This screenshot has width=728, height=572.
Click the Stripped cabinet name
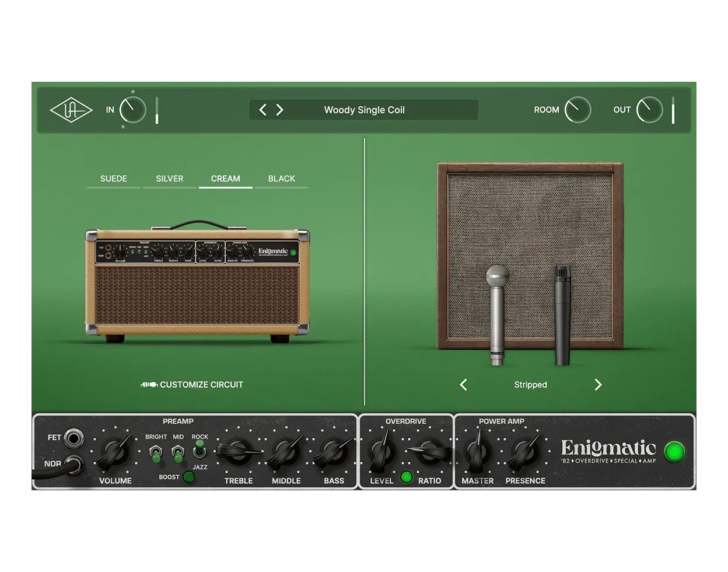tap(530, 385)
